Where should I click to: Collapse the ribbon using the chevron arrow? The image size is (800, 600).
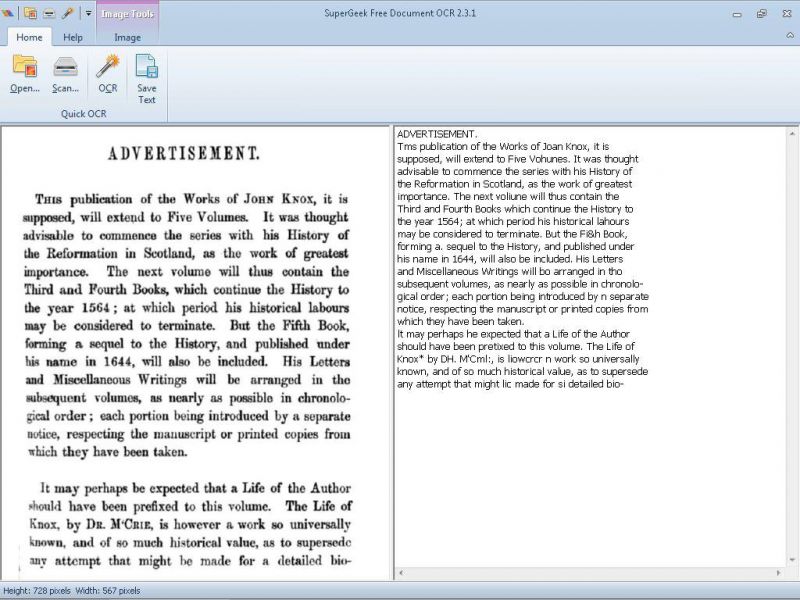(790, 36)
